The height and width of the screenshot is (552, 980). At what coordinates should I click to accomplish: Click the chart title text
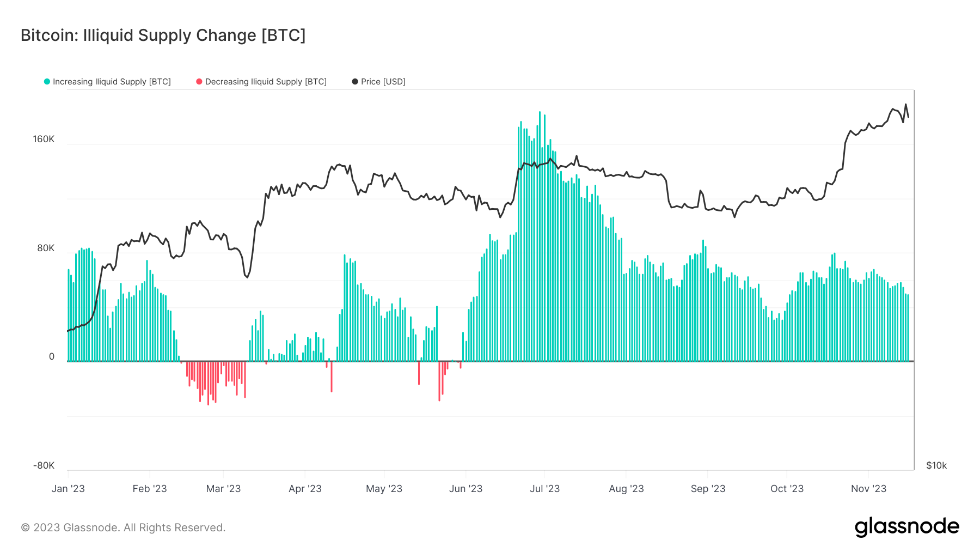pyautogui.click(x=163, y=35)
